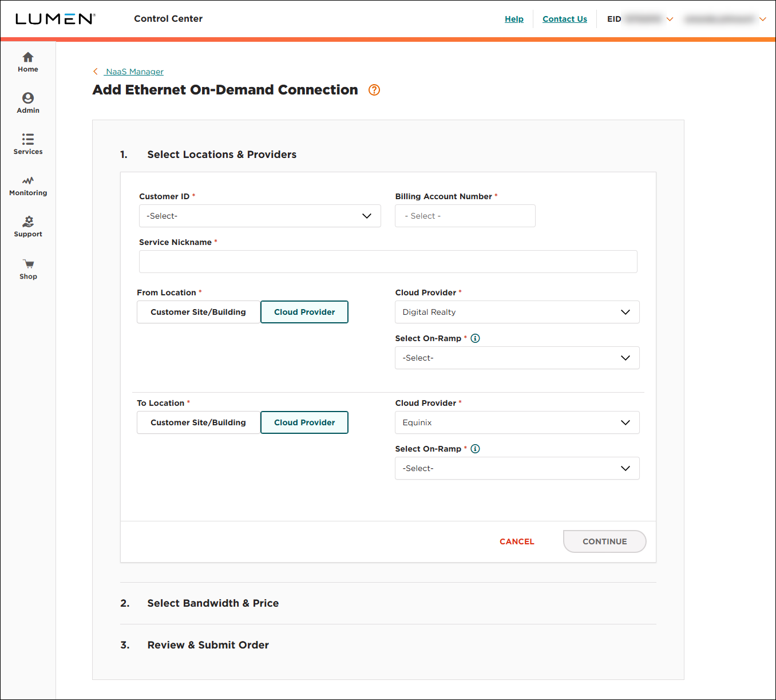This screenshot has height=700, width=776.
Task: Click the Contact Us link
Action: (565, 19)
